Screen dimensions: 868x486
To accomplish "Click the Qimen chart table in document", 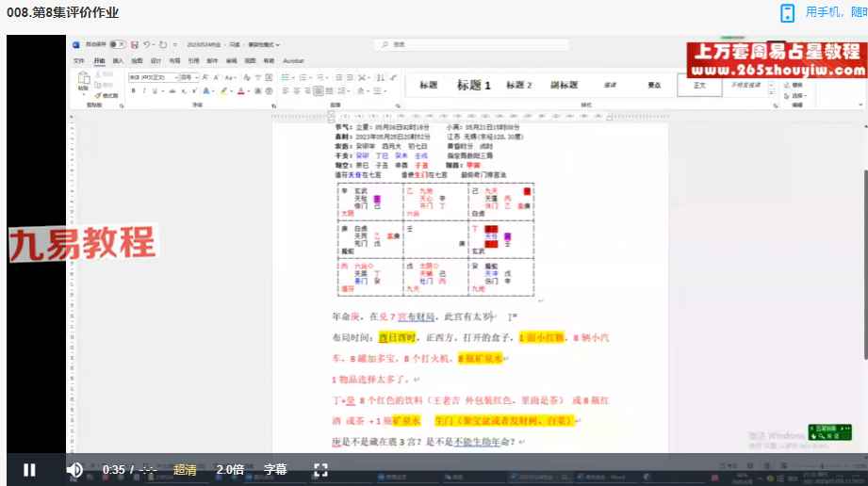I will tap(435, 239).
